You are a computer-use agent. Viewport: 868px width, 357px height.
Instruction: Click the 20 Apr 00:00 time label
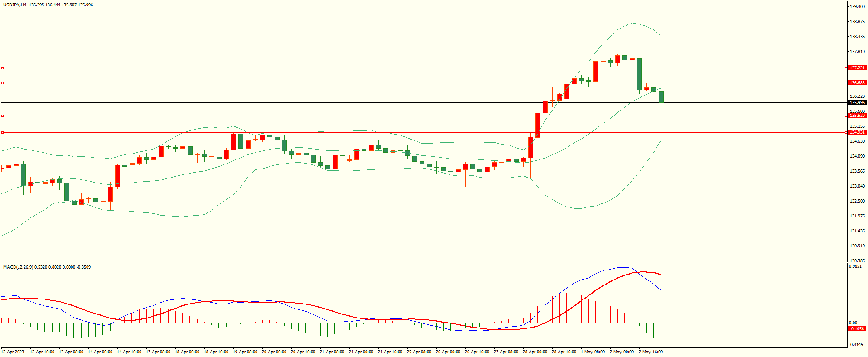(274, 352)
